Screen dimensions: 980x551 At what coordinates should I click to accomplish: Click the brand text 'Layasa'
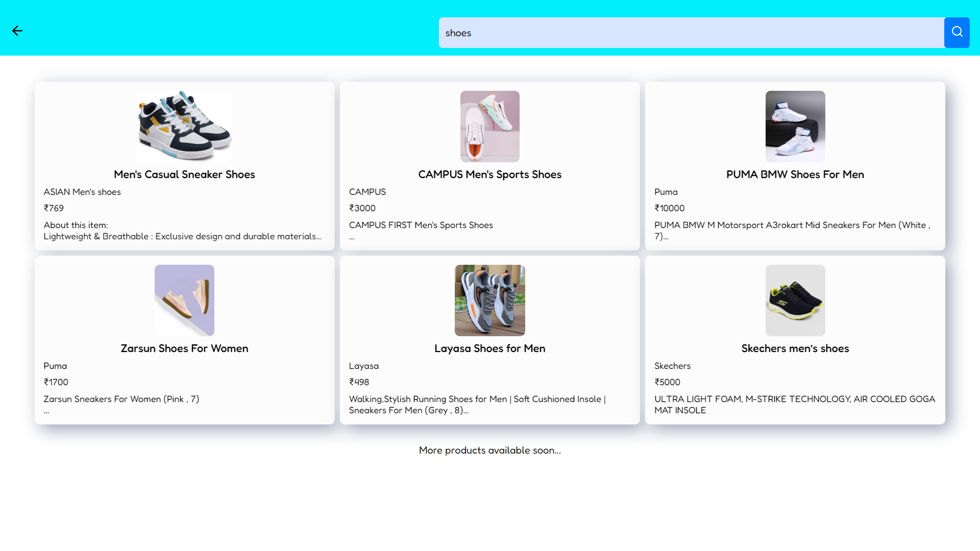tap(364, 366)
